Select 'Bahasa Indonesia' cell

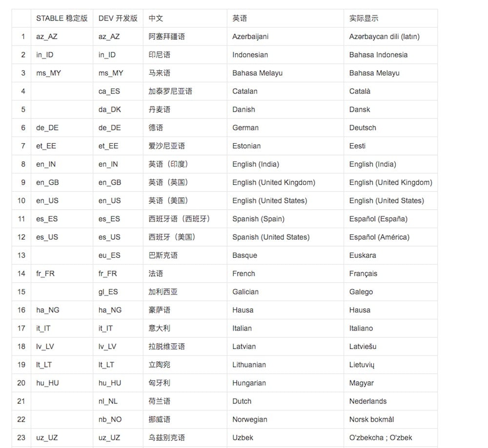390,55
